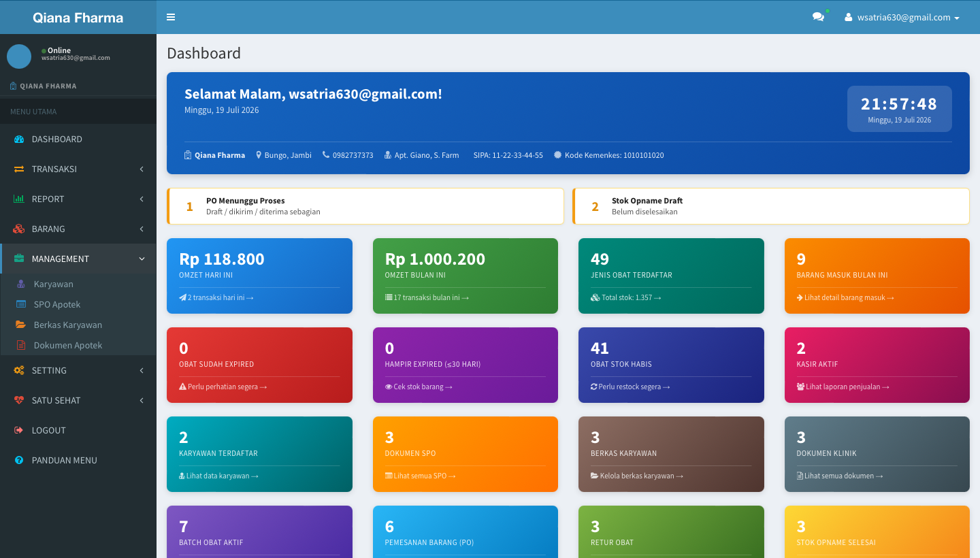Open the wsatria630@gmail.com user dropdown
980x558 pixels.
click(x=902, y=17)
